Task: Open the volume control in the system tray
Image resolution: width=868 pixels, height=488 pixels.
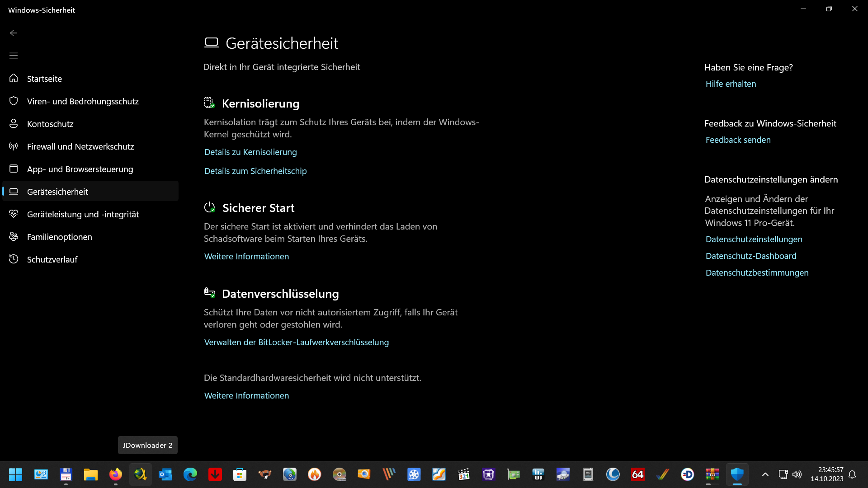Action: [x=797, y=474]
